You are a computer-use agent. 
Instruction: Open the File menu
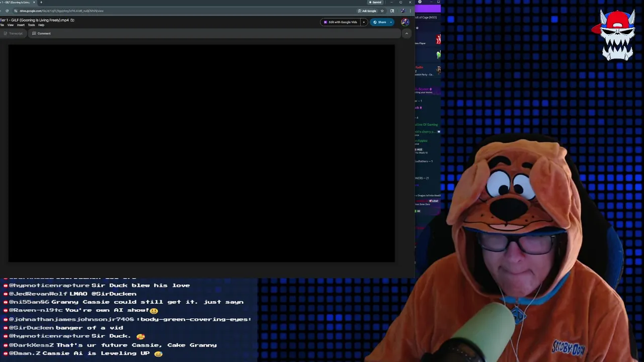point(2,25)
